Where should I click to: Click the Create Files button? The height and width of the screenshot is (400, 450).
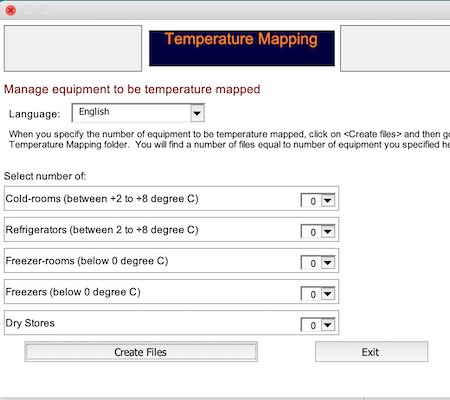(141, 352)
